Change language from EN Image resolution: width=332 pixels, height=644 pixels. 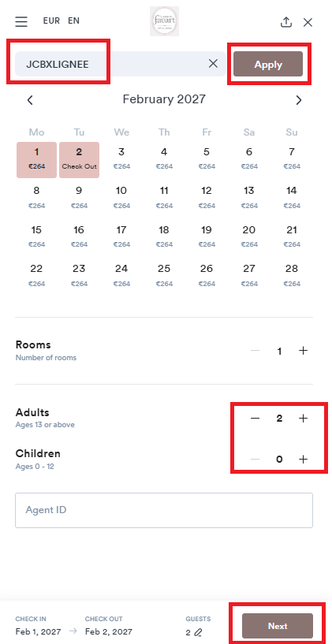click(74, 20)
